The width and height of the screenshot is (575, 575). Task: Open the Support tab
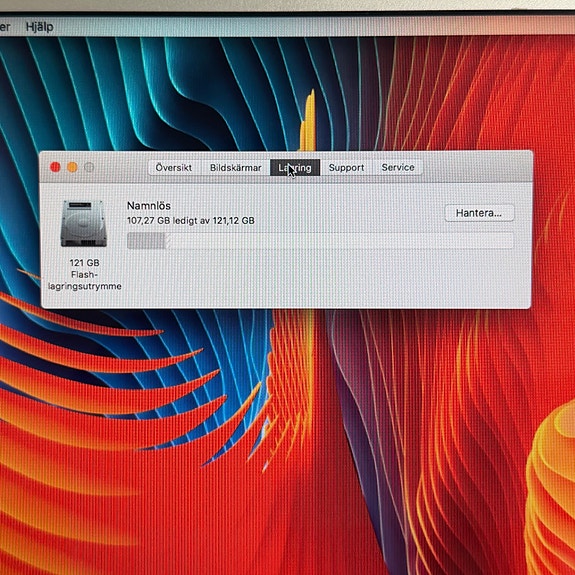point(346,168)
